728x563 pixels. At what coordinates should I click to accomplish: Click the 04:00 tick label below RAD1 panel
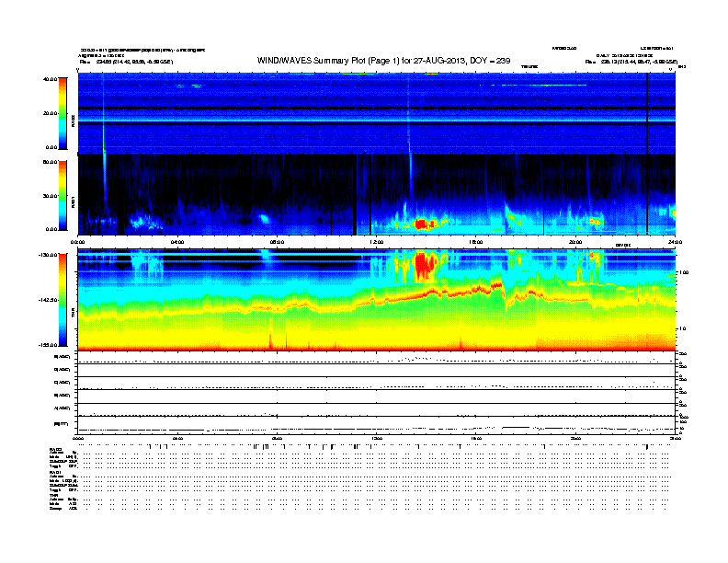[176, 242]
